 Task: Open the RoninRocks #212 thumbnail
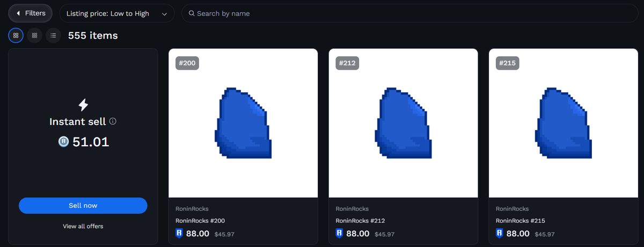click(x=403, y=123)
